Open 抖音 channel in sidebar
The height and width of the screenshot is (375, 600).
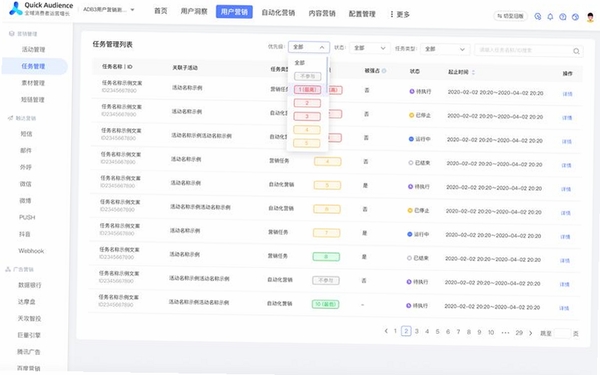tap(24, 234)
